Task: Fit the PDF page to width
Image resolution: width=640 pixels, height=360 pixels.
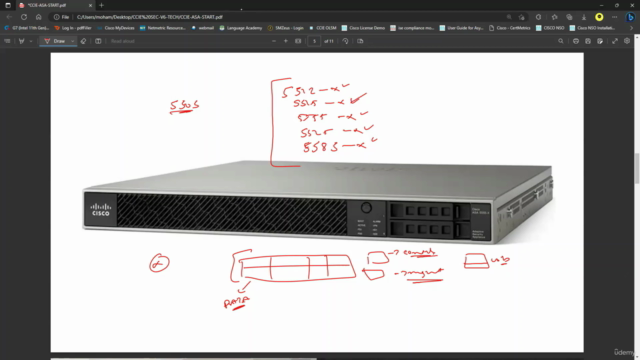Action: (298, 41)
